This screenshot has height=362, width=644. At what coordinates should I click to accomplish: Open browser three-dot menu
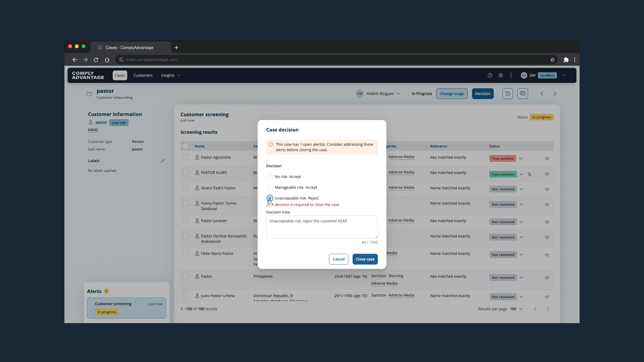click(575, 60)
